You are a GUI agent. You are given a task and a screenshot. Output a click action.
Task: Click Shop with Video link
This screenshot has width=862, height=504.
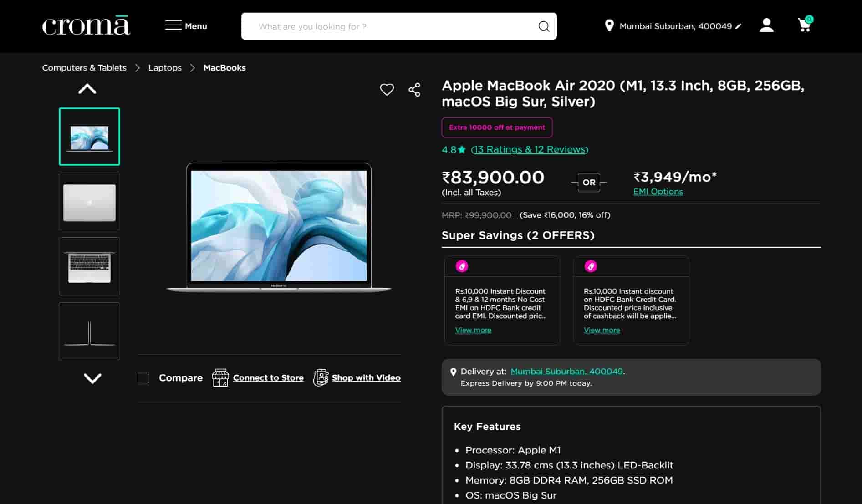366,378
